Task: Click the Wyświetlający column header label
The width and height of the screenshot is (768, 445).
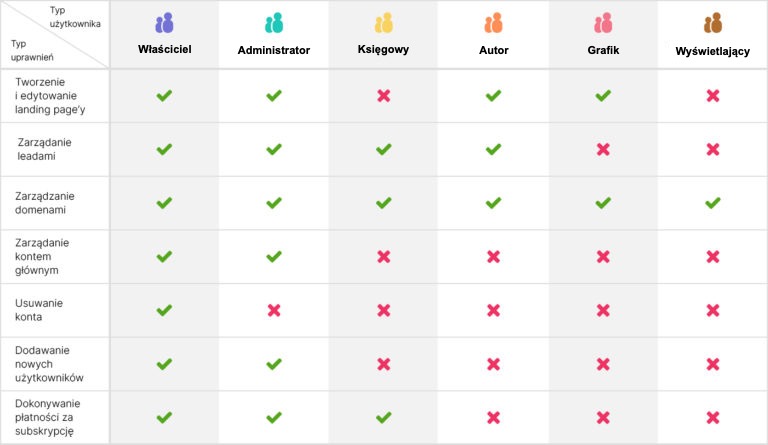Action: tap(713, 51)
